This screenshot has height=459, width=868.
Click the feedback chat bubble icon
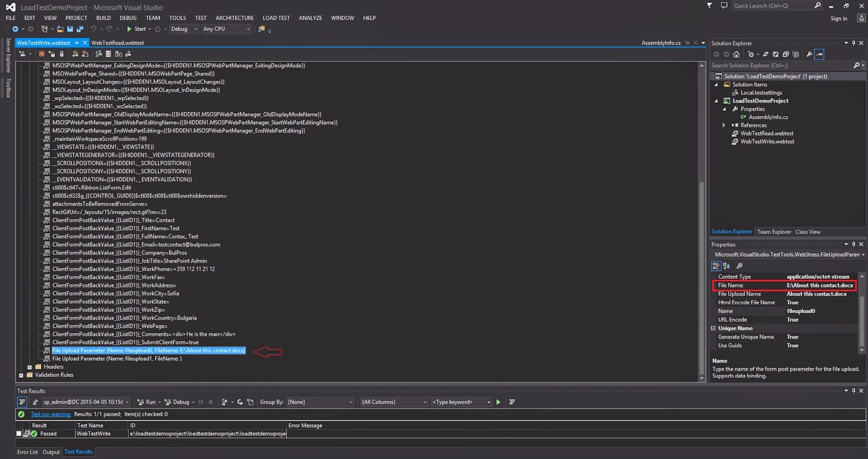click(x=724, y=5)
